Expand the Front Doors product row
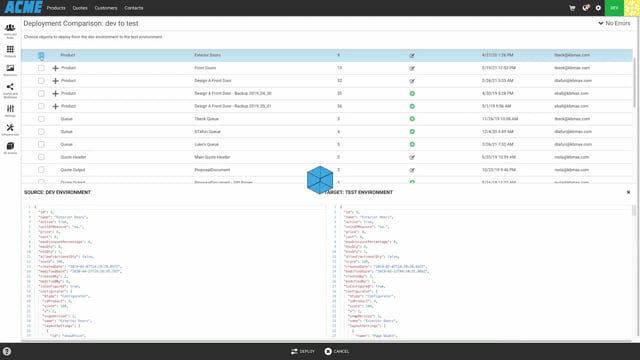 pyautogui.click(x=56, y=68)
